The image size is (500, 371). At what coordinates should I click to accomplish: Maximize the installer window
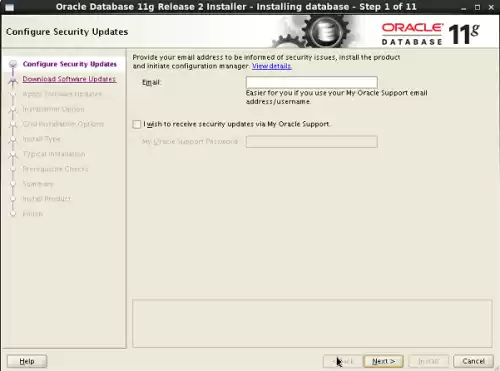(x=477, y=7)
